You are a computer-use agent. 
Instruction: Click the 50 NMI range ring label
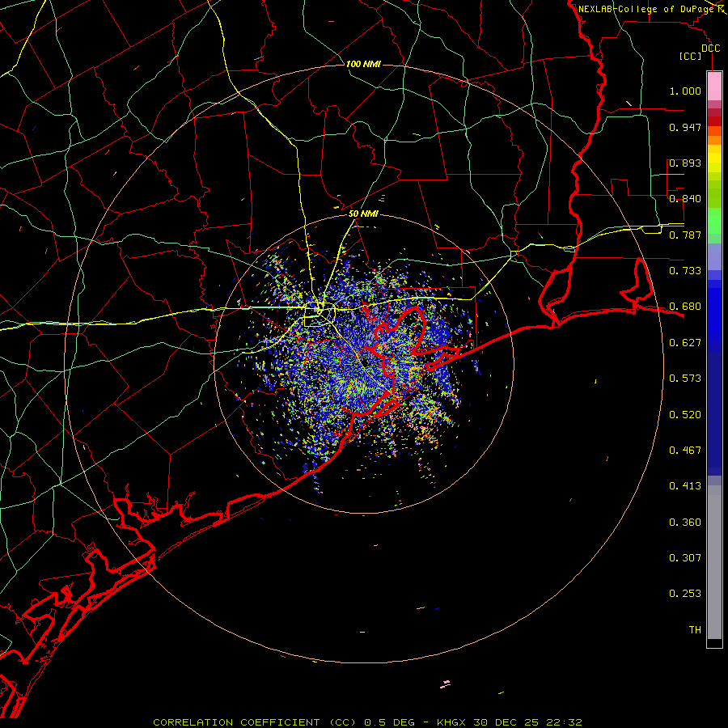363,214
